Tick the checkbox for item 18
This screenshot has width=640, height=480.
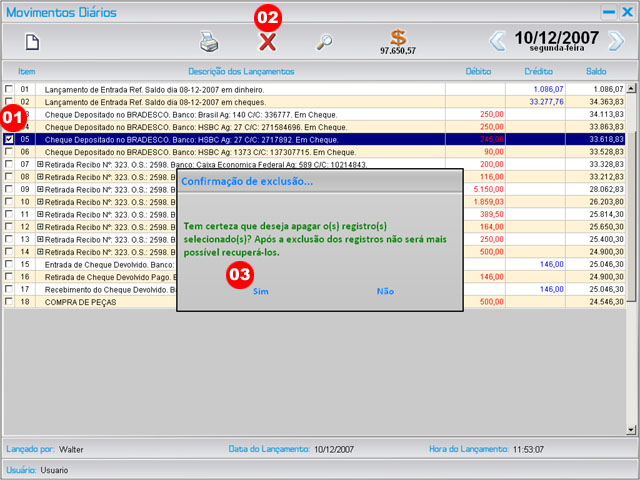click(9, 301)
